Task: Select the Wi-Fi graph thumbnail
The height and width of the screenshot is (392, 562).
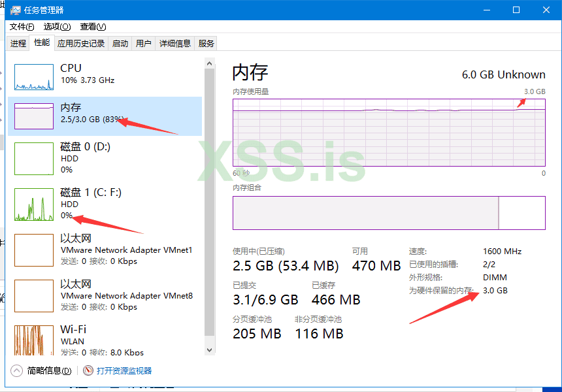Action: tap(33, 340)
